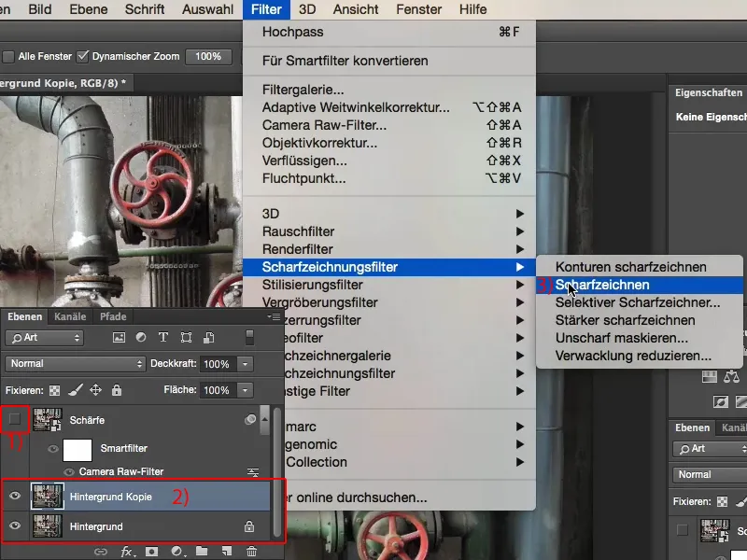The image size is (747, 560).
Task: Open the Hilfe menu
Action: coord(472,9)
